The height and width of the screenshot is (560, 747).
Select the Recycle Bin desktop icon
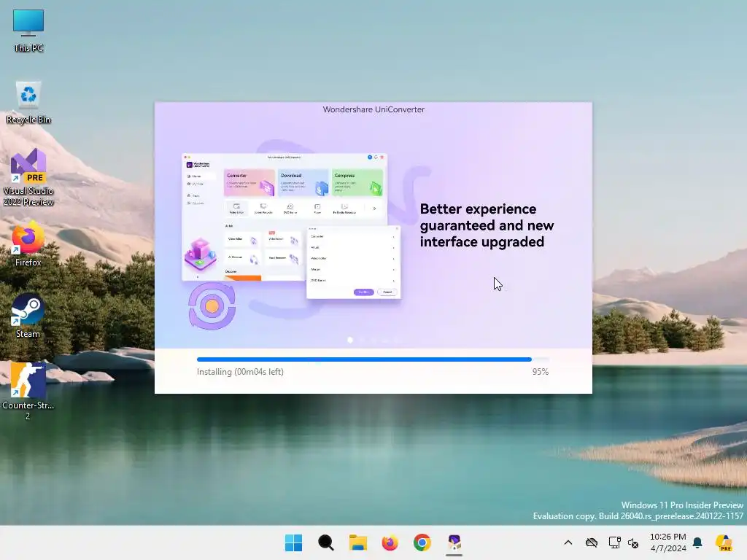point(28,102)
